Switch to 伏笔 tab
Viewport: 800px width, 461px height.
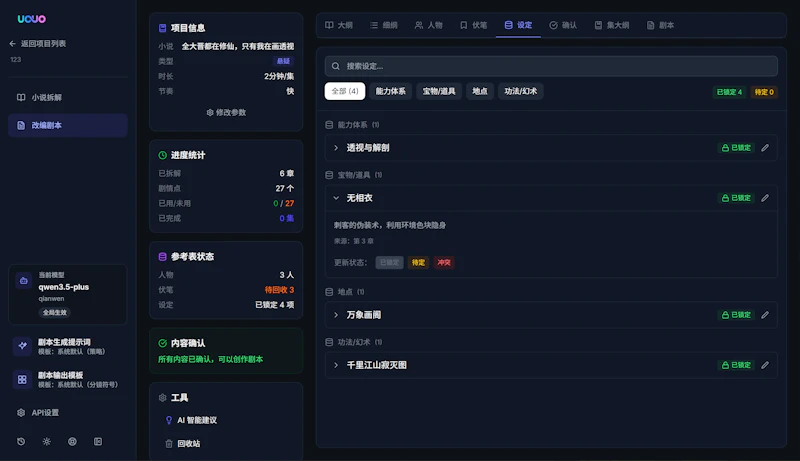tap(473, 25)
